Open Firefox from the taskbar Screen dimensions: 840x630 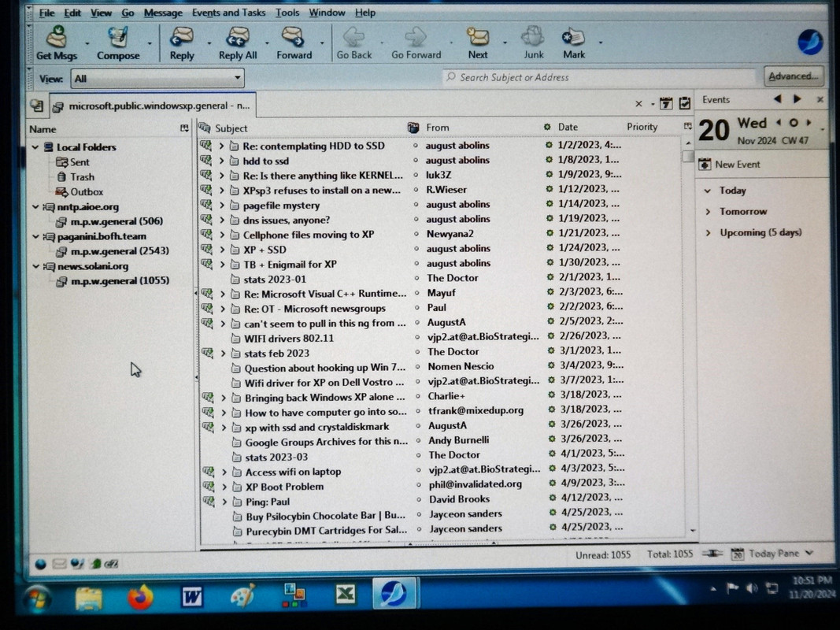(140, 597)
